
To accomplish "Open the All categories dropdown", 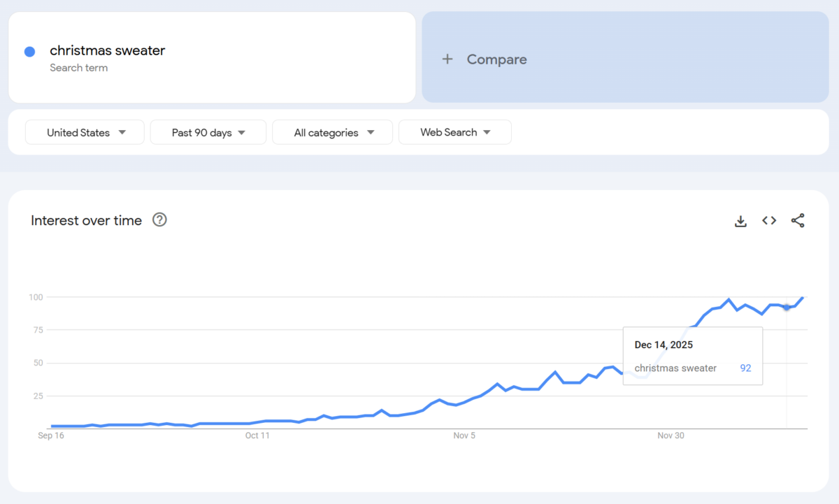I will pyautogui.click(x=331, y=132).
